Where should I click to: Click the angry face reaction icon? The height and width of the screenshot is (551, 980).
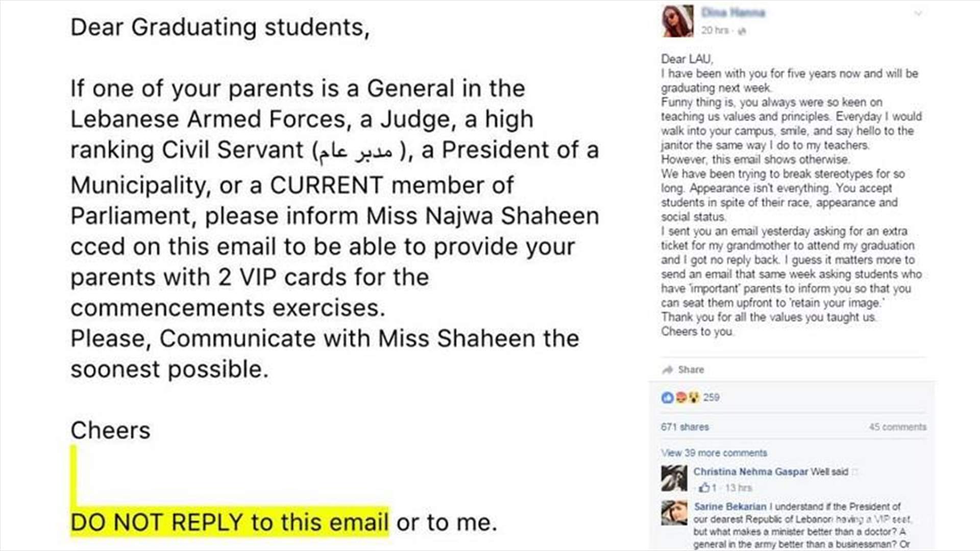click(680, 397)
